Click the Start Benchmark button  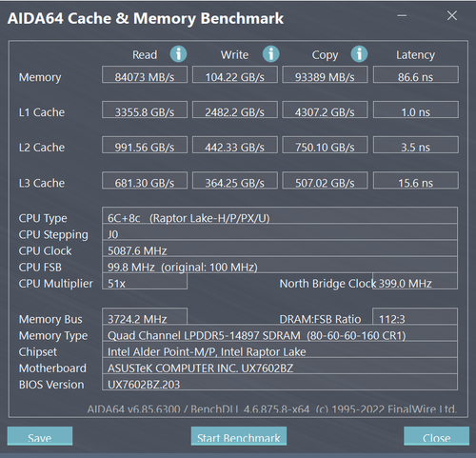click(239, 436)
